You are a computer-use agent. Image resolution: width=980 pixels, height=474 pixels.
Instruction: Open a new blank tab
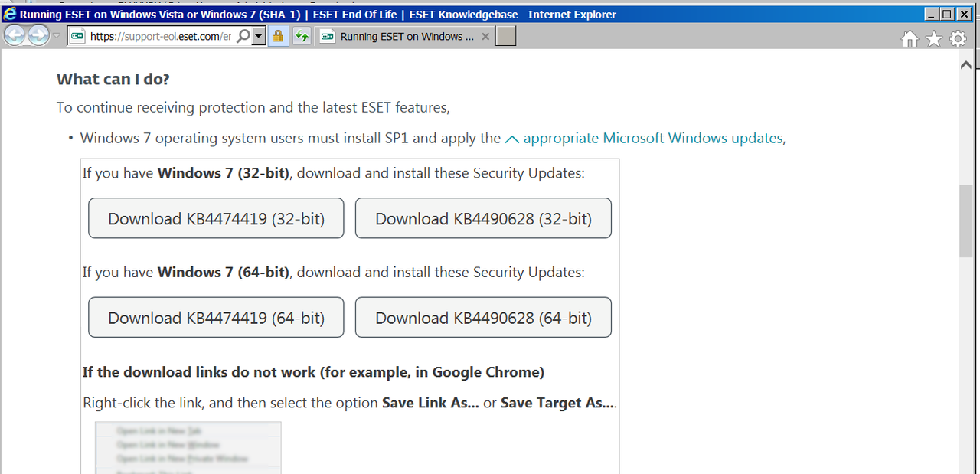click(506, 36)
